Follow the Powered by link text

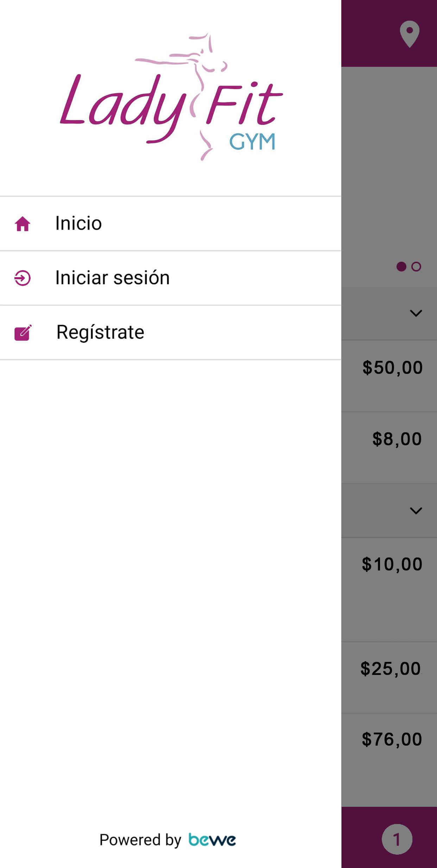(140, 840)
